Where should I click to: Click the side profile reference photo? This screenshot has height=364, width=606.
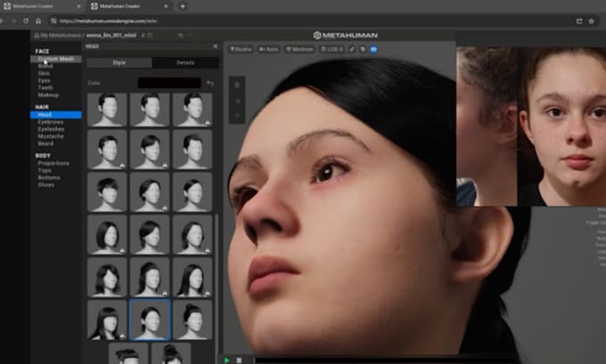pyautogui.click(x=487, y=126)
